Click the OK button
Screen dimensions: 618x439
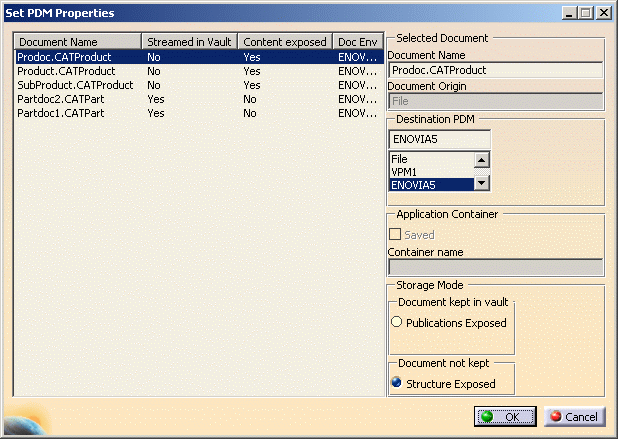505,416
